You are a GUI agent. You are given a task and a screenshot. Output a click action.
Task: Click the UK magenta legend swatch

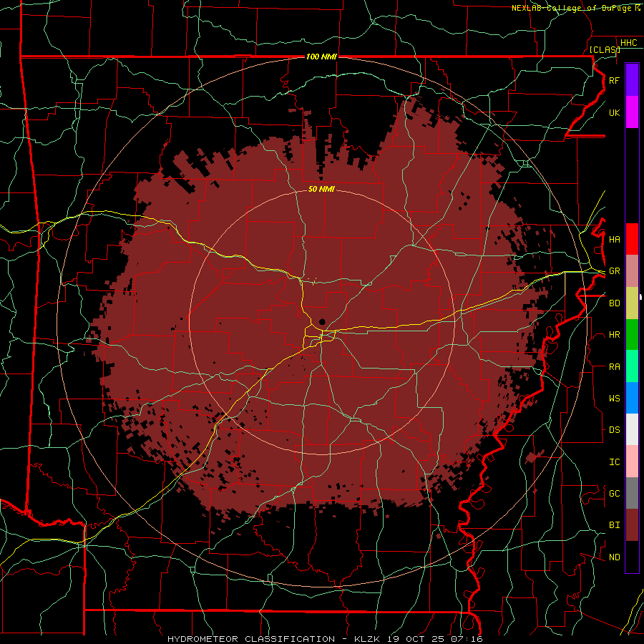tap(632, 112)
